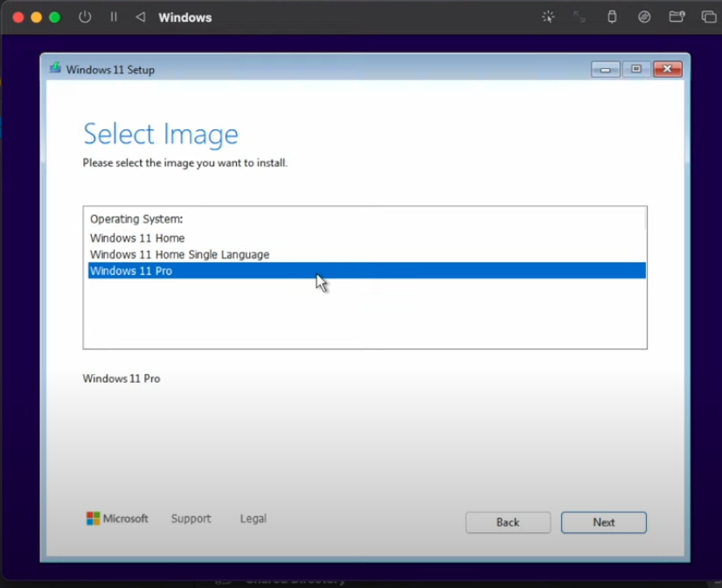Open the Support link
The height and width of the screenshot is (588, 722).
coord(191,518)
